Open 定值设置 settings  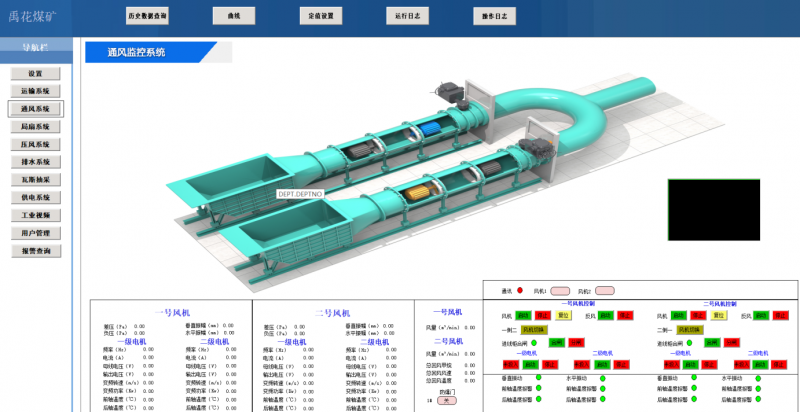point(321,17)
